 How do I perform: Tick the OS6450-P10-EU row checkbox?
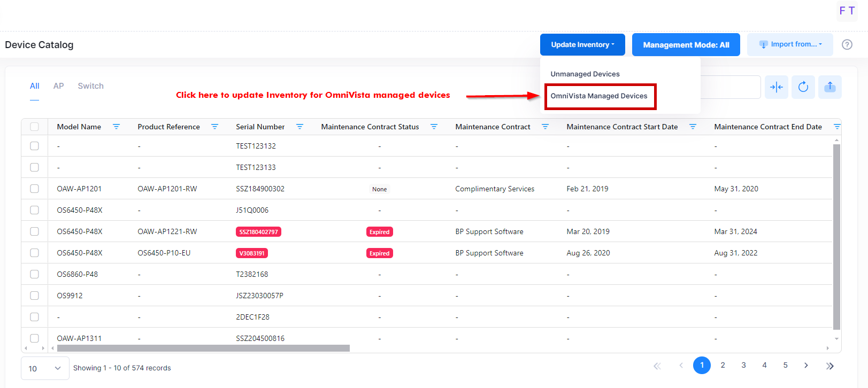tap(35, 253)
